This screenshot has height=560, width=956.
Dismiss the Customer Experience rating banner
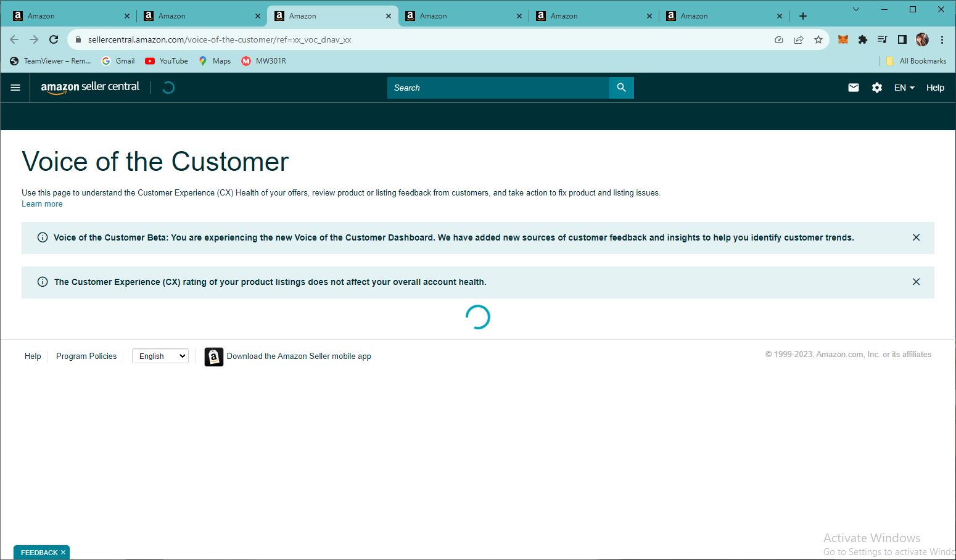point(916,282)
